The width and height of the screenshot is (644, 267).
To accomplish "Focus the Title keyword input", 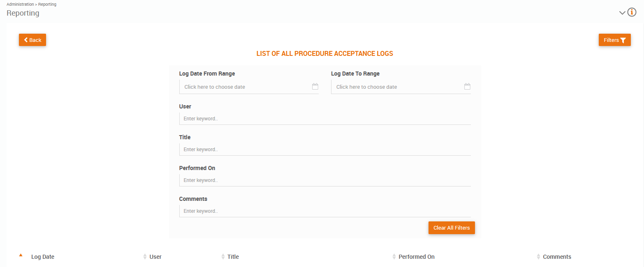I will tap(325, 150).
